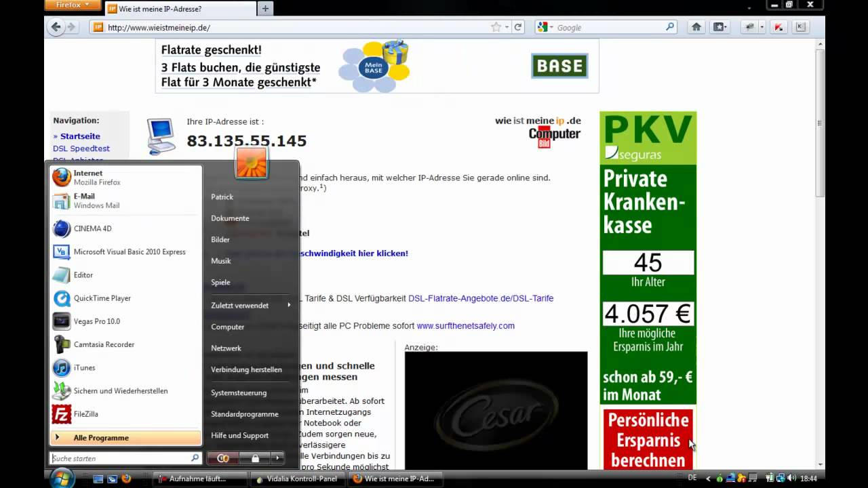The image size is (868, 488).
Task: Launch FileZilla from Start menu
Action: pos(126,413)
